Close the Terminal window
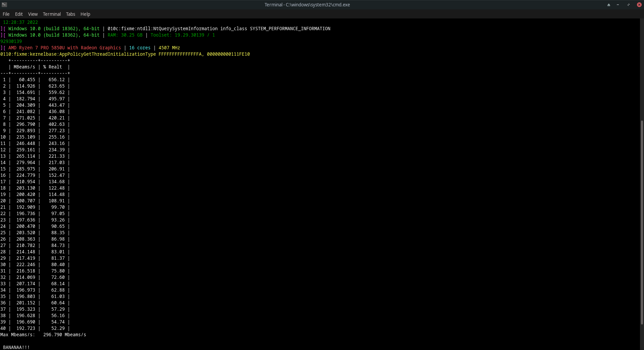 (x=639, y=5)
